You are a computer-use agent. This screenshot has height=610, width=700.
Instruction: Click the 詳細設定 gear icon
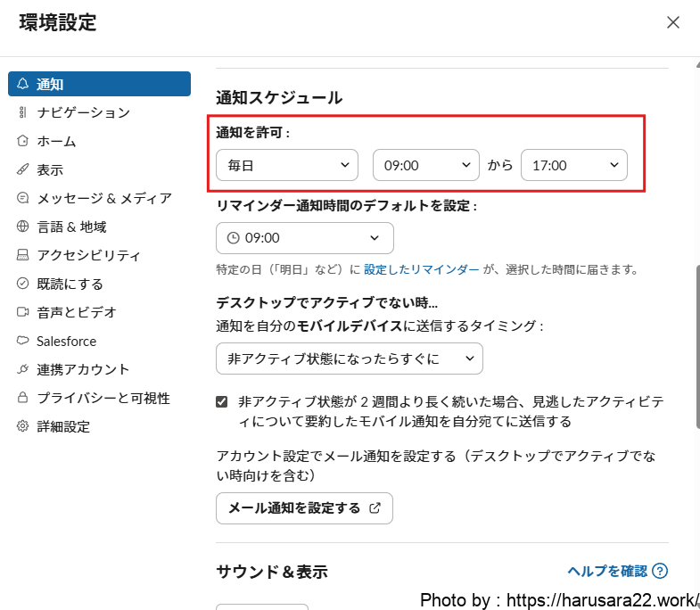[23, 426]
